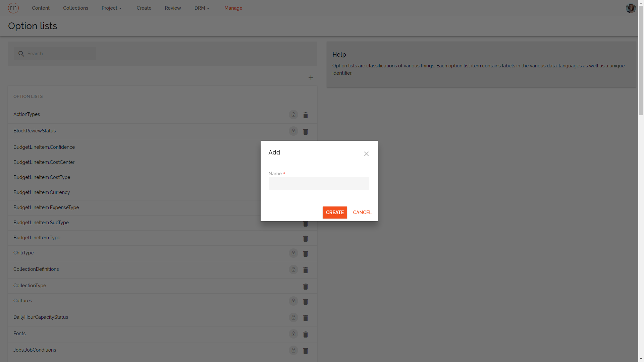
Task: Delete the ActionTypes option list
Action: coord(306,115)
